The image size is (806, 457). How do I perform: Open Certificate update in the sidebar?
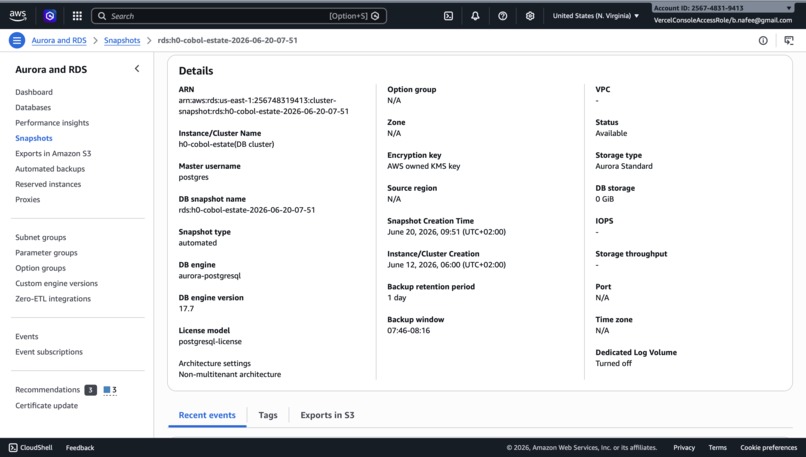point(47,406)
